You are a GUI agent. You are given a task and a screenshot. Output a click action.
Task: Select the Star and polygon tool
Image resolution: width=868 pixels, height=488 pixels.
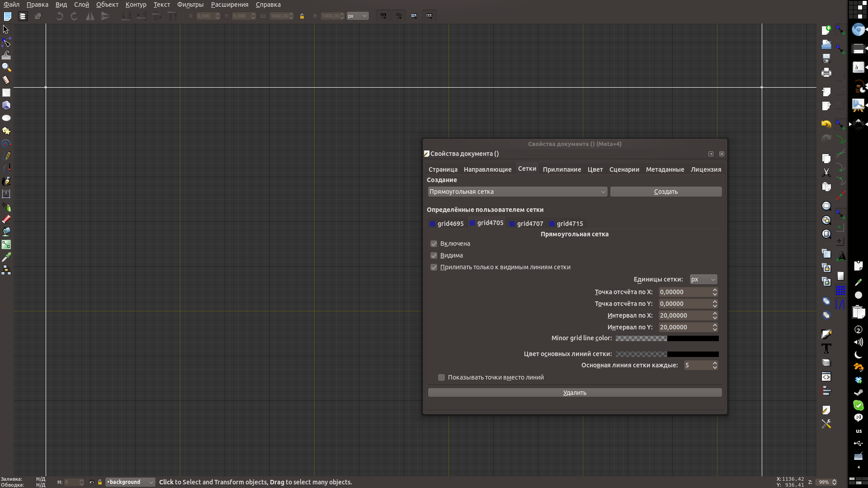(6, 131)
